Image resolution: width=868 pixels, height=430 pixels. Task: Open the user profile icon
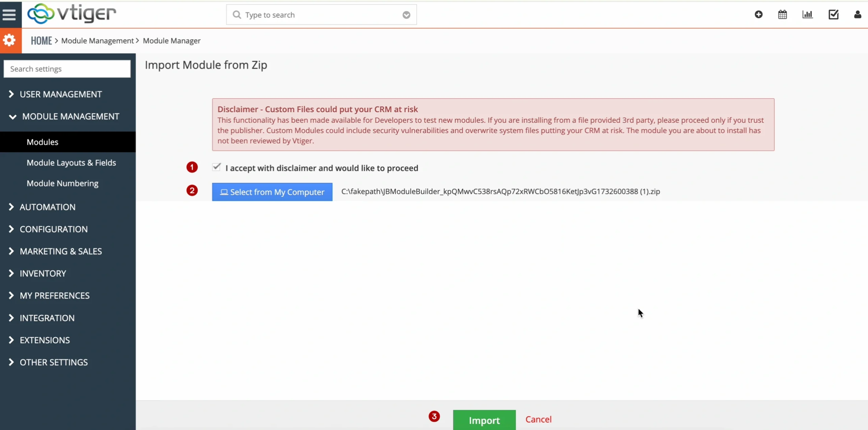(x=857, y=15)
